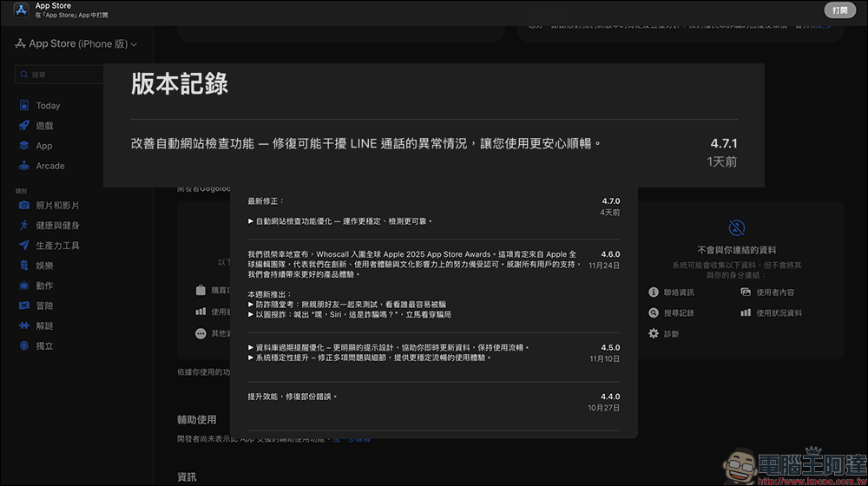The width and height of the screenshot is (868, 486).
Task: Click the 資料庫過期提醒優化 bullet line
Action: pyautogui.click(x=389, y=347)
